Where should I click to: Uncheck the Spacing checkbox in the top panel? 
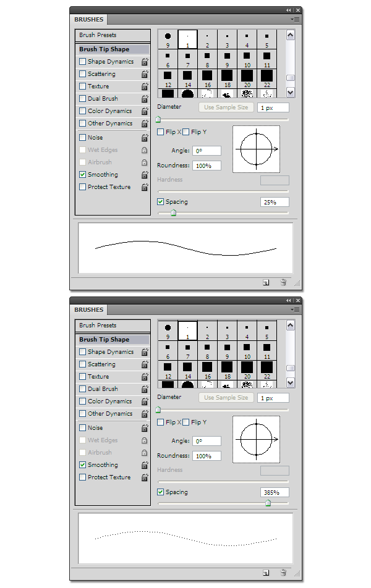pos(160,202)
